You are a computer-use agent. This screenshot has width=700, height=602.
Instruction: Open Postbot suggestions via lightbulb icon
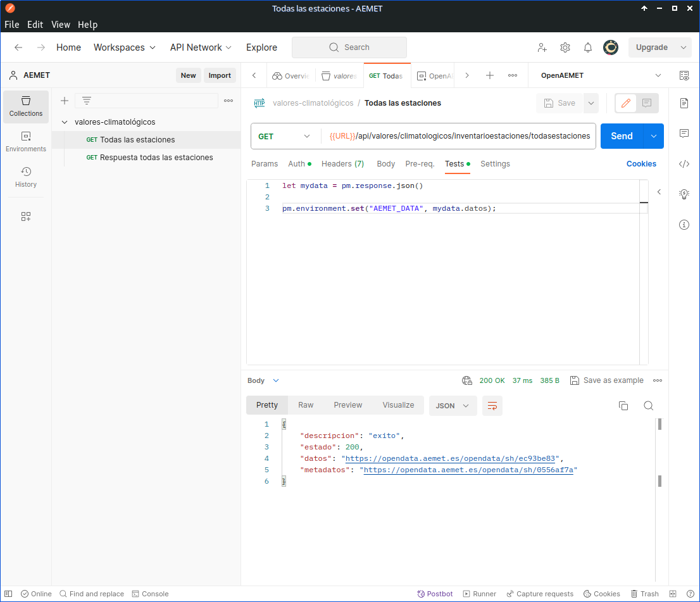click(x=684, y=194)
